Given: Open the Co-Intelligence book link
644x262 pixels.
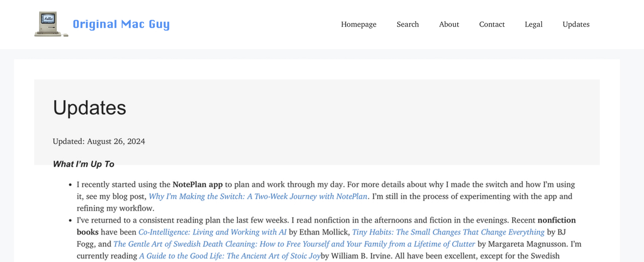Looking at the screenshot, I should pyautogui.click(x=212, y=232).
